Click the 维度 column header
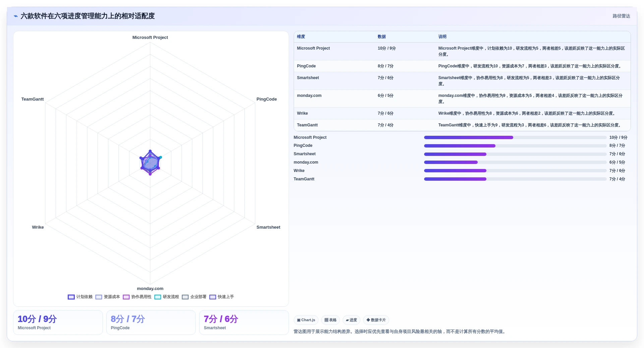This screenshot has height=348, width=644. tap(301, 37)
